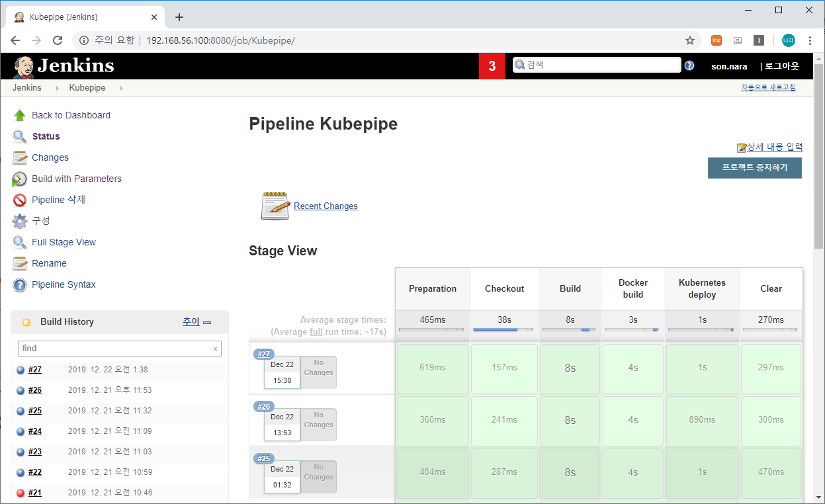Screen dimensions: 825x504
Task: Click the Build History sun weather icon
Action: (x=26, y=322)
